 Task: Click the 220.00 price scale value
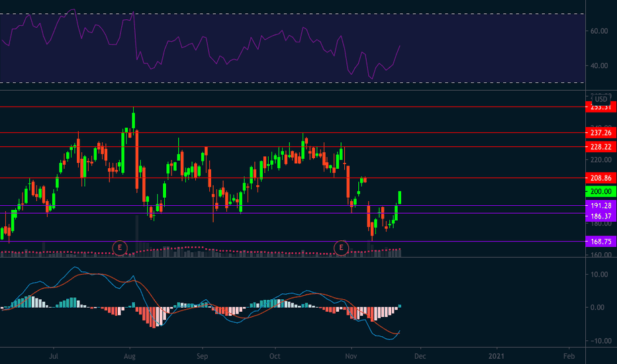tap(601, 159)
